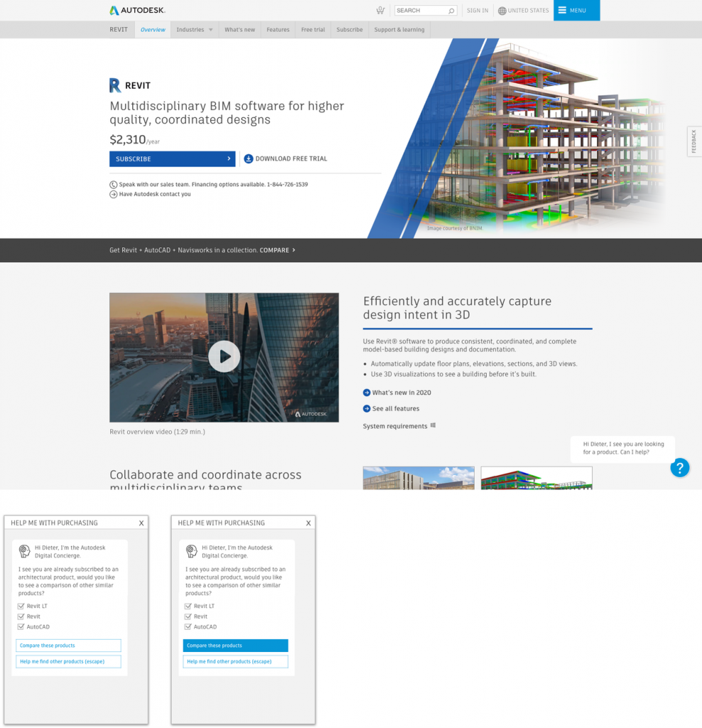Click the colored structural model thumbnail
The width and height of the screenshot is (702, 728).
tap(537, 478)
